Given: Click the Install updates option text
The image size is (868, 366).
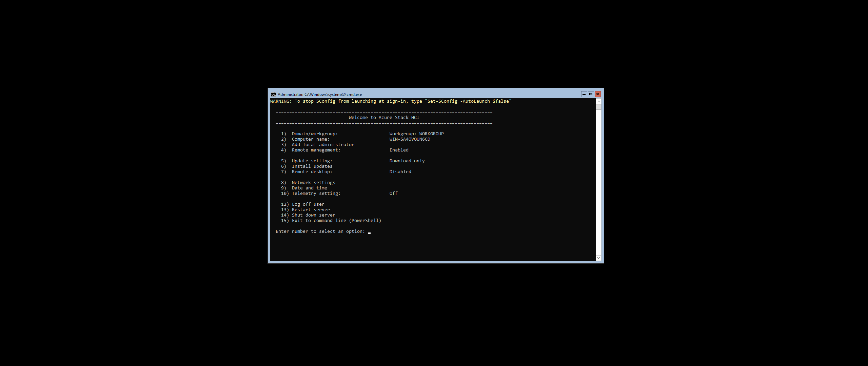Looking at the screenshot, I should pyautogui.click(x=312, y=166).
